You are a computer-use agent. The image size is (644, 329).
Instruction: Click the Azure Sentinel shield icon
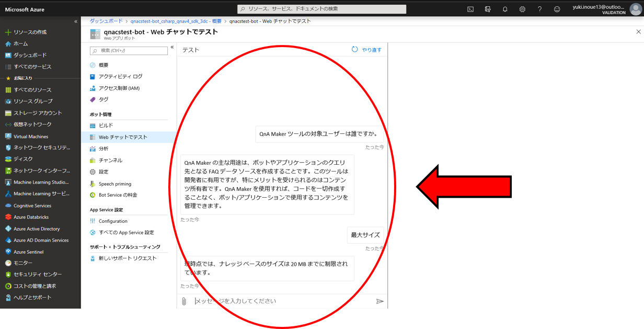click(x=8, y=252)
